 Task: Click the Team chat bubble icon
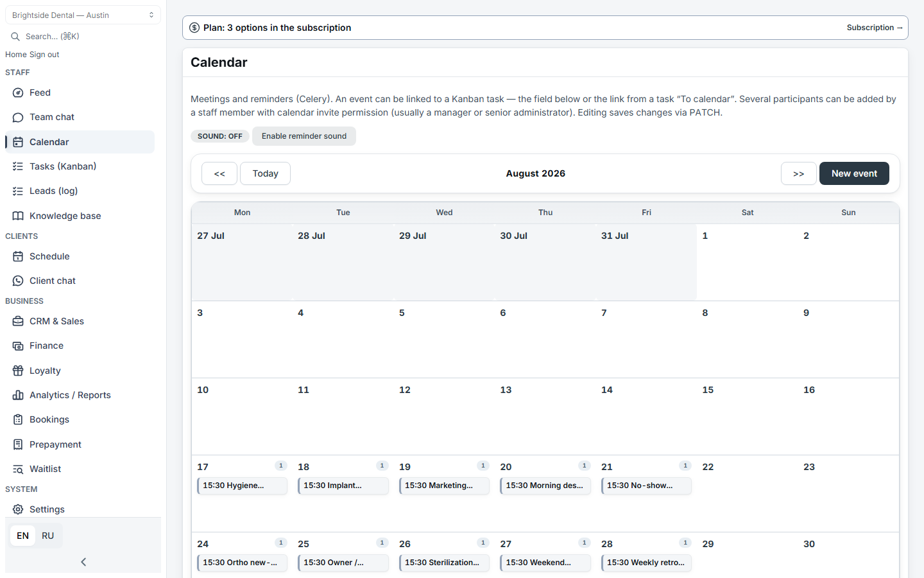pos(18,117)
